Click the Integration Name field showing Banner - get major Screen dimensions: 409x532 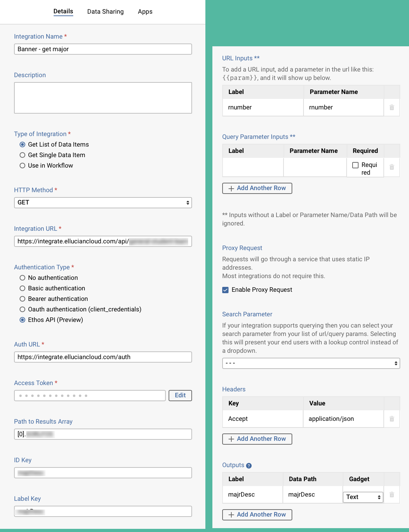point(103,49)
